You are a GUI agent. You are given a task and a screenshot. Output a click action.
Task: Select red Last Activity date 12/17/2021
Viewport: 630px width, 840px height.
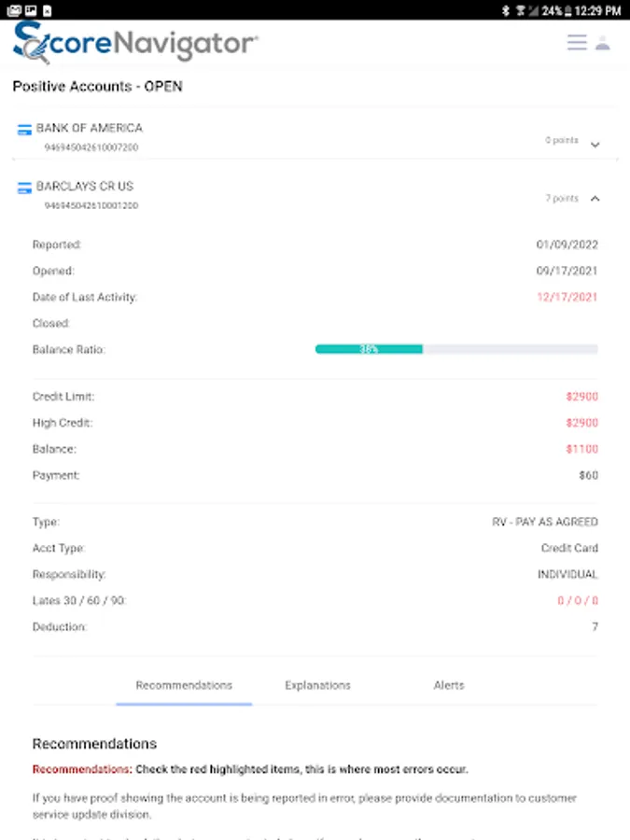[x=567, y=298]
